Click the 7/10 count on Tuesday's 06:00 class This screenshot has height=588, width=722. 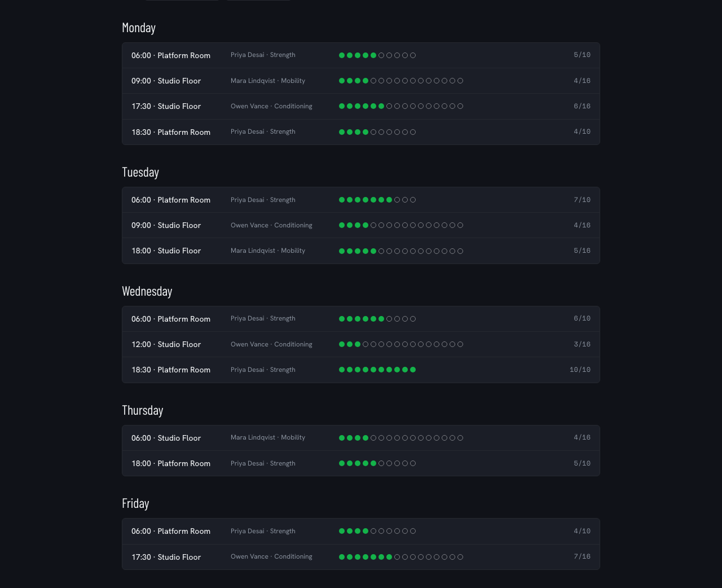tap(582, 200)
